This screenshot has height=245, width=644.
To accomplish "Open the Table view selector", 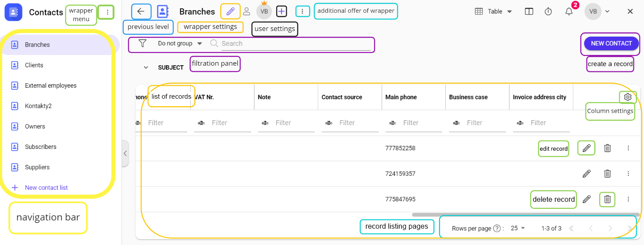I will (493, 11).
